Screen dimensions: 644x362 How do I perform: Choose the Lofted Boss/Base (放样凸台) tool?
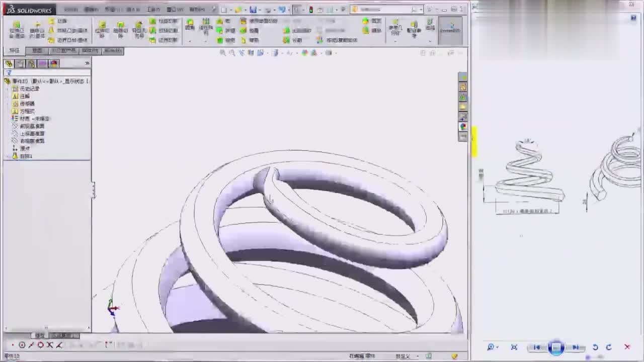pos(68,31)
